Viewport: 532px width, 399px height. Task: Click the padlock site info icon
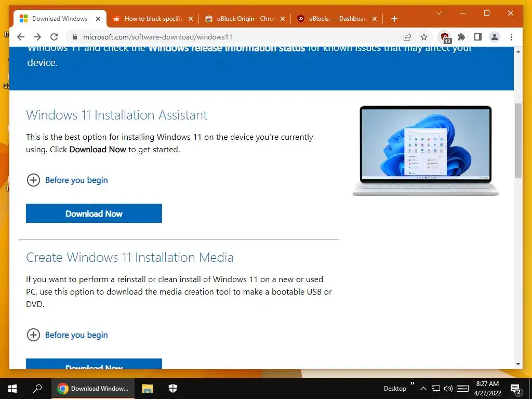(x=75, y=37)
